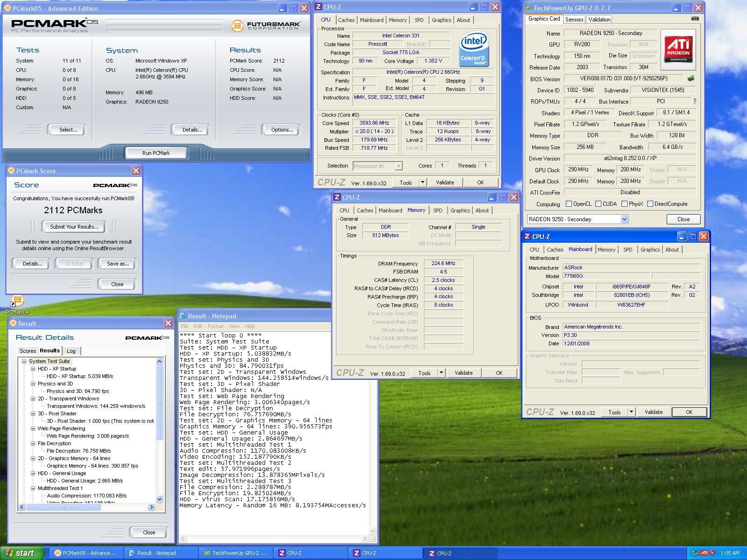Switch to the Log tab in Result Details
The image size is (747, 560).
click(x=71, y=351)
